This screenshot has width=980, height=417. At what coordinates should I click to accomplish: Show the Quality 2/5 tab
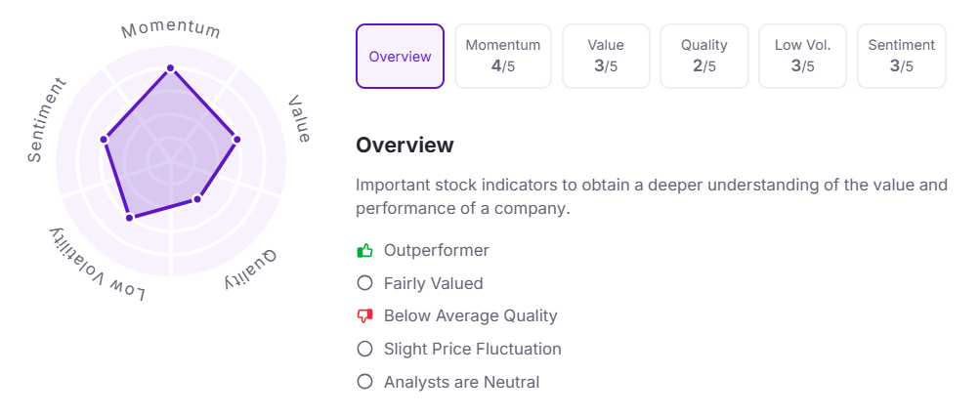tap(704, 57)
